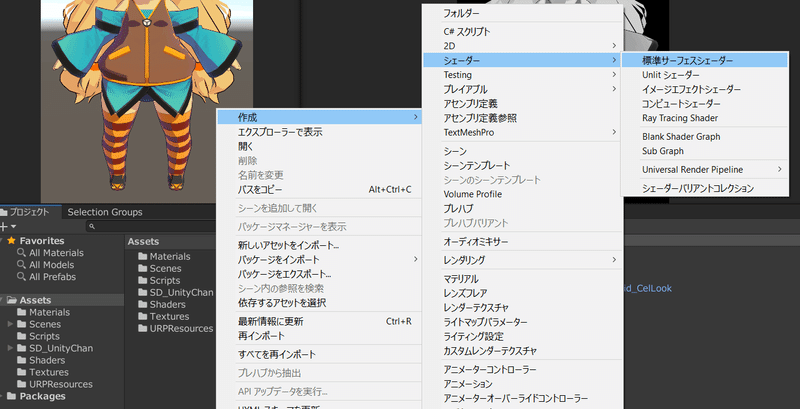
Task: Create a カスタムレンダーテクスチャ
Action: pos(522,351)
